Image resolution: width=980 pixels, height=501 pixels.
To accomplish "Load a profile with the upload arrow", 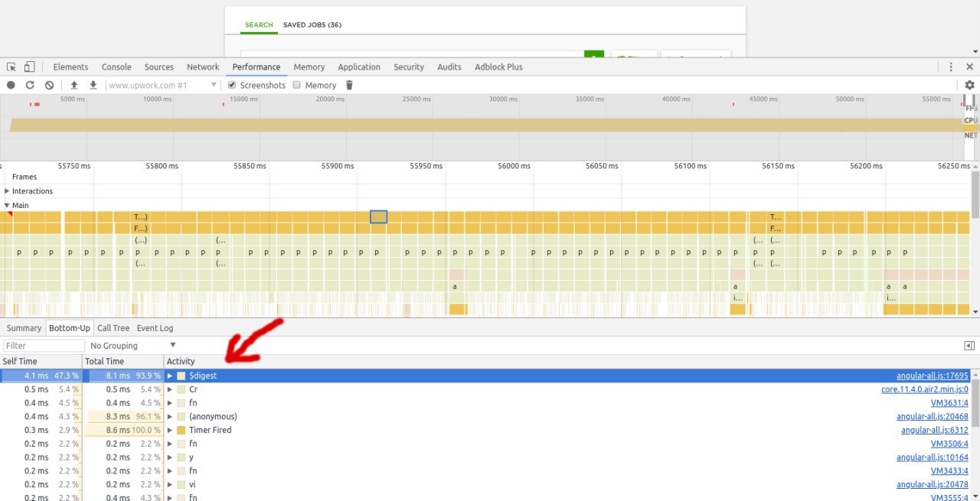I will 74,85.
